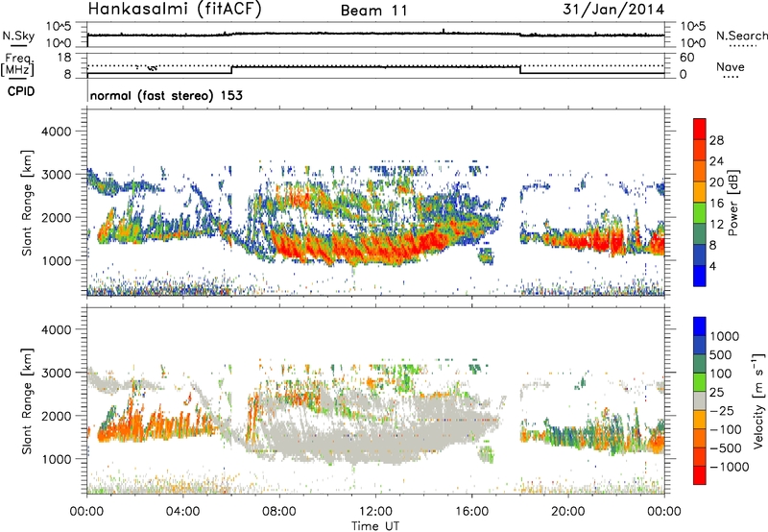Click the frequency step down near 18:00
The width and height of the screenshot is (768, 532).
pyautogui.click(x=520, y=70)
